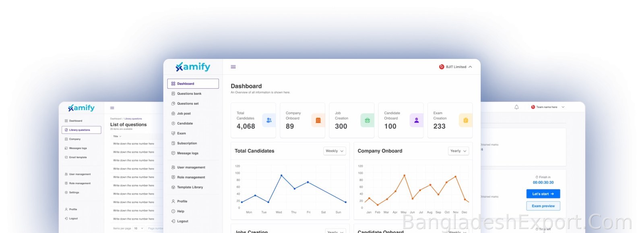Click Settings gear icon in left sidebar

(66, 192)
